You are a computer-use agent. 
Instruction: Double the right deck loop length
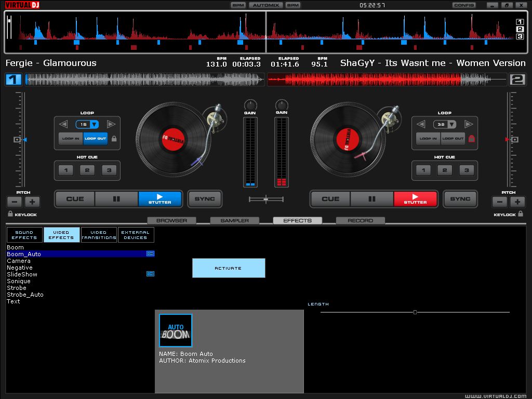(x=469, y=124)
